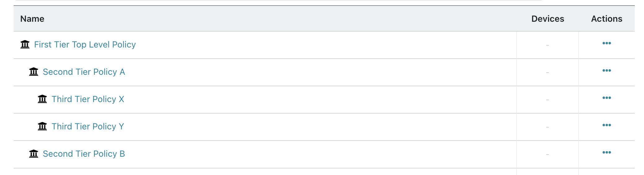Screen dimensions: 644x175
Task: Click the Name column header
Action: pos(32,19)
